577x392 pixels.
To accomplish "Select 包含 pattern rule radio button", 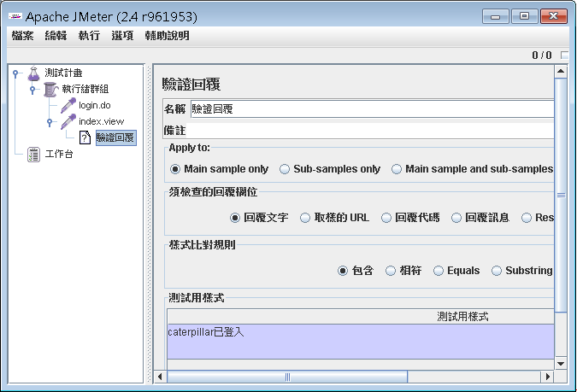I will click(x=343, y=271).
